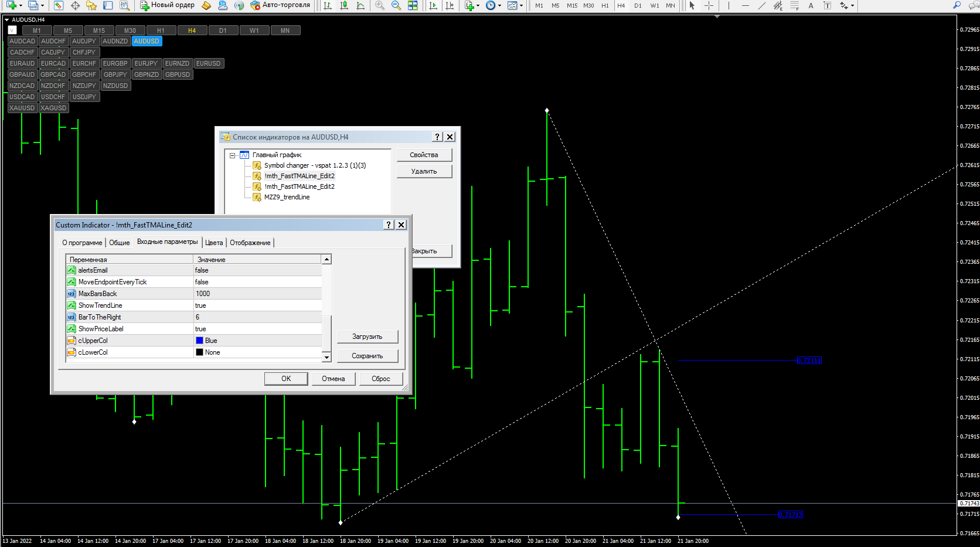Open the profiles dropdown arrow
This screenshot has height=547, width=980.
[42, 5]
